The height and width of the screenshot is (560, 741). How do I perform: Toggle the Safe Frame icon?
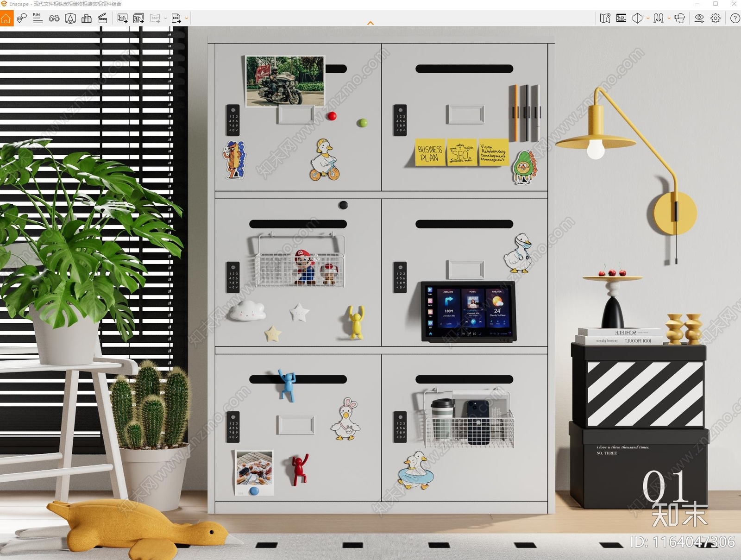pos(622,19)
